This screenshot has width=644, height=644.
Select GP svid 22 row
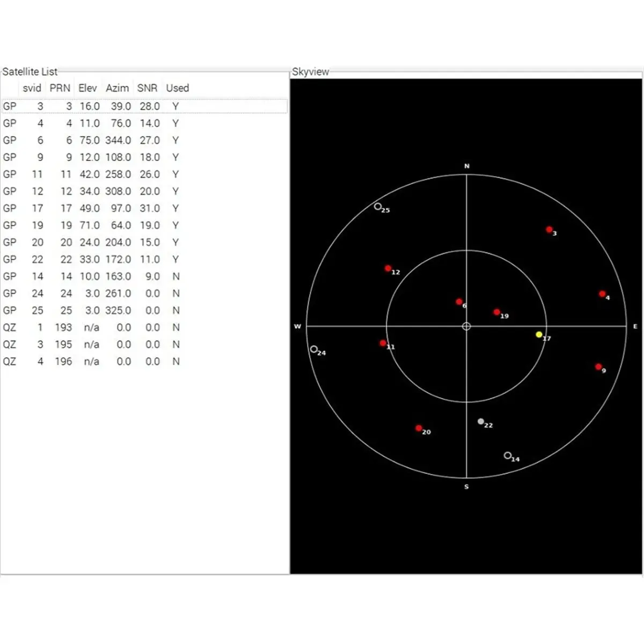pos(144,259)
